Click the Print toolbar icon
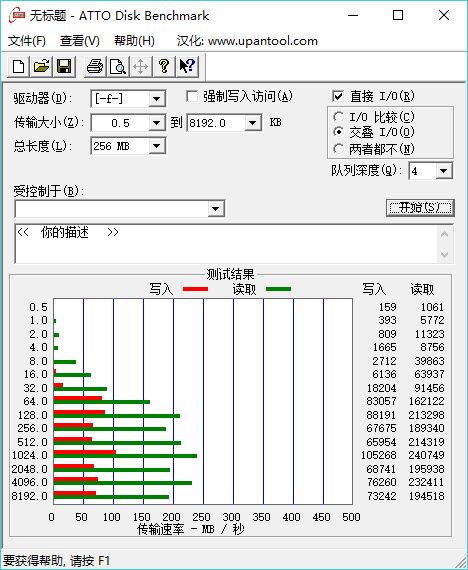The image size is (468, 570). click(95, 67)
